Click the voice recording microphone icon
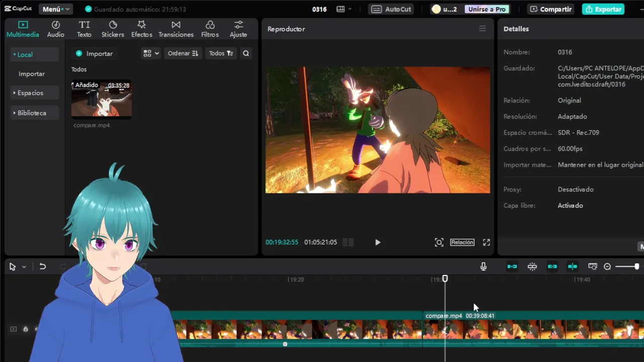 tap(484, 266)
